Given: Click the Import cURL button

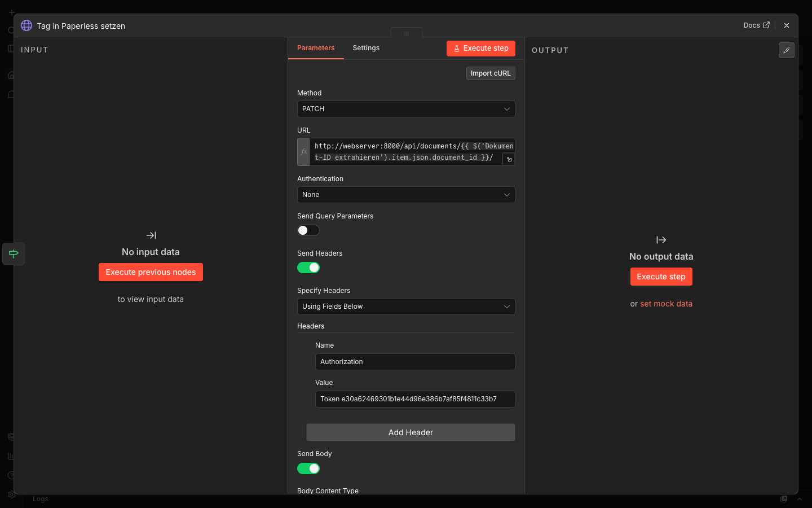Looking at the screenshot, I should (x=490, y=73).
